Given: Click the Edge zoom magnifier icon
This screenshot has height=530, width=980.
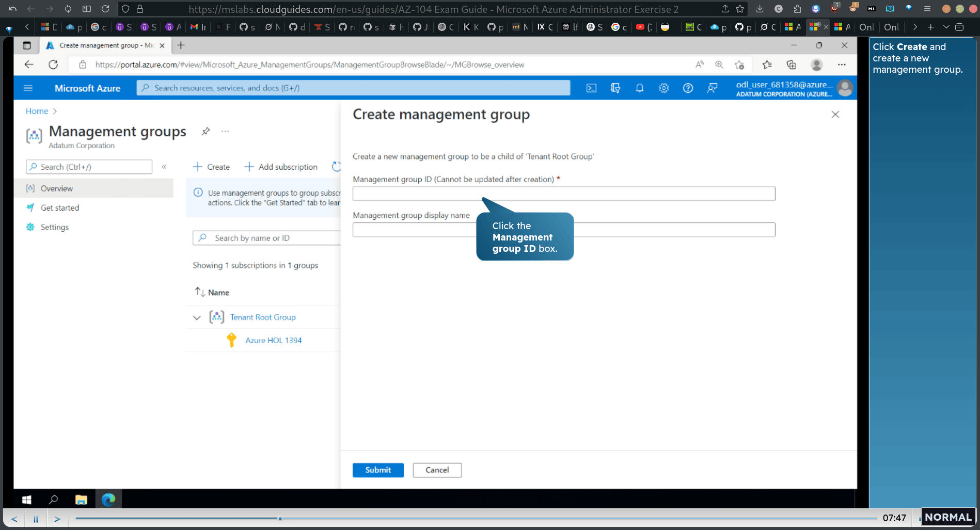Looking at the screenshot, I should pos(719,65).
